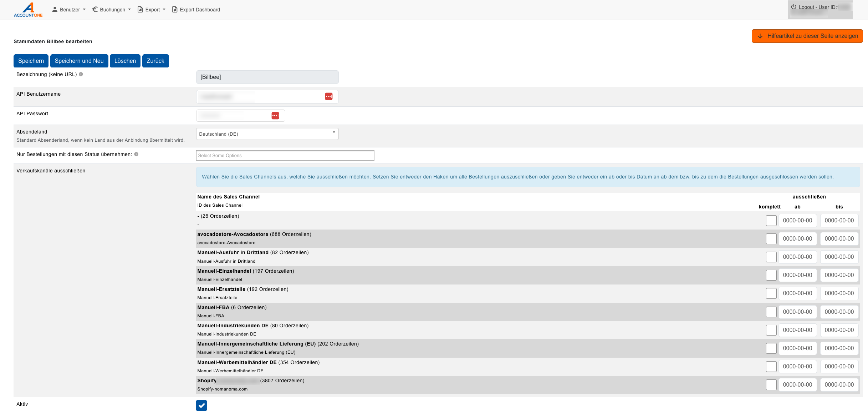The height and width of the screenshot is (413, 868).
Task: Click the Speichern button
Action: [31, 61]
